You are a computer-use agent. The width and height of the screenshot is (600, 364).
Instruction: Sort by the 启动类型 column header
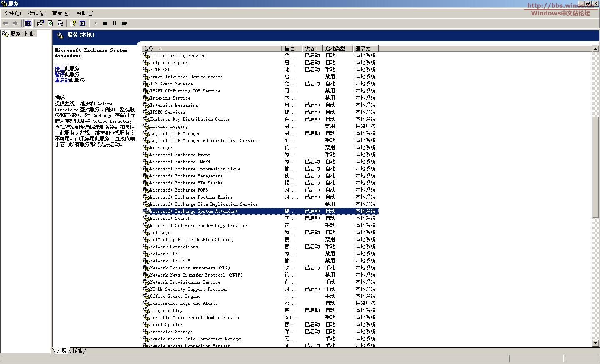(x=338, y=49)
